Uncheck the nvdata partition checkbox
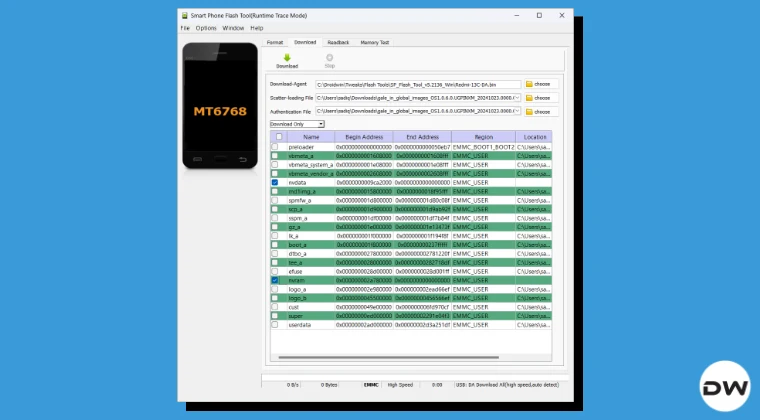The image size is (760, 420). (275, 183)
